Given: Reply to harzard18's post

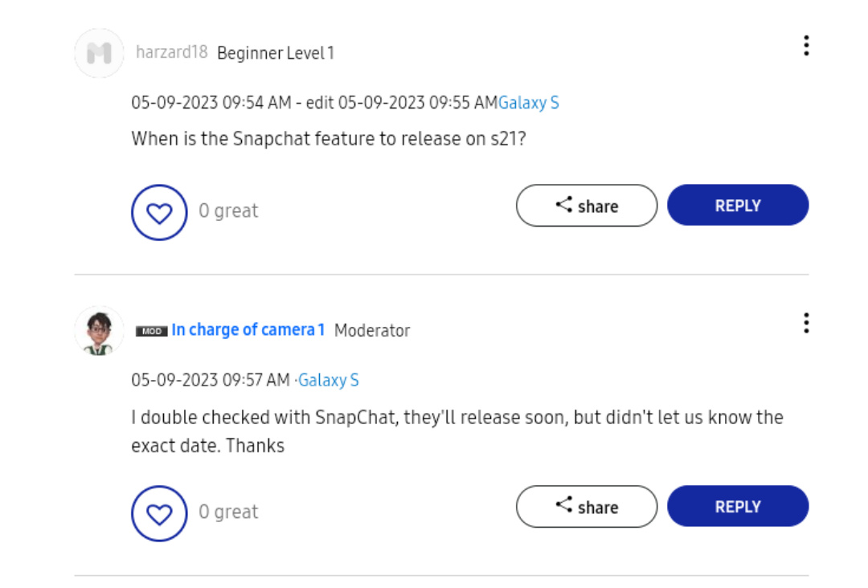Looking at the screenshot, I should (737, 206).
